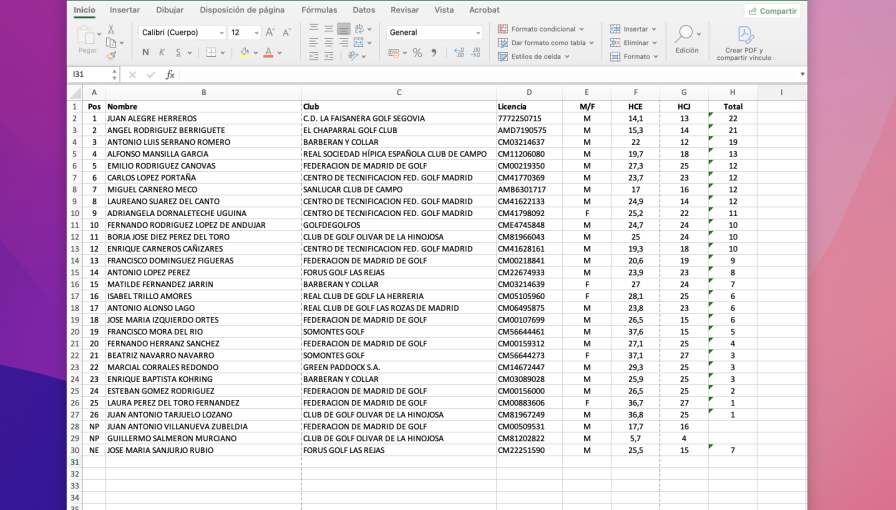Apply the yellow fill color bucket
The height and width of the screenshot is (510, 896).
pyautogui.click(x=243, y=53)
